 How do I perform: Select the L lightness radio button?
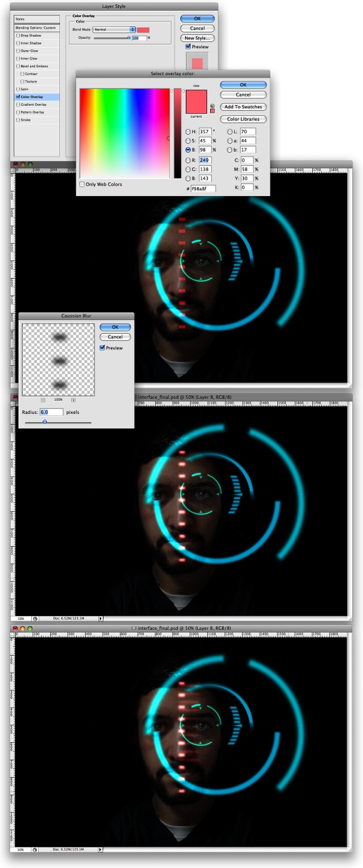(x=230, y=132)
